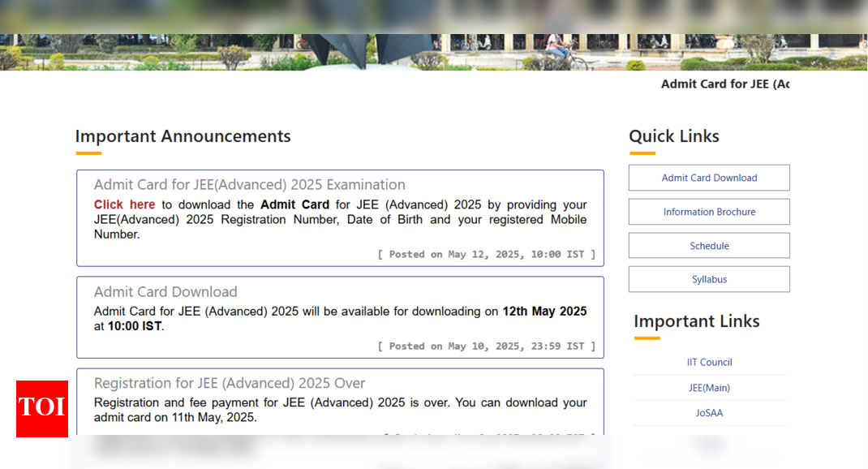
Task: Click the 'Important Announcements' section heading
Action: 183,136
